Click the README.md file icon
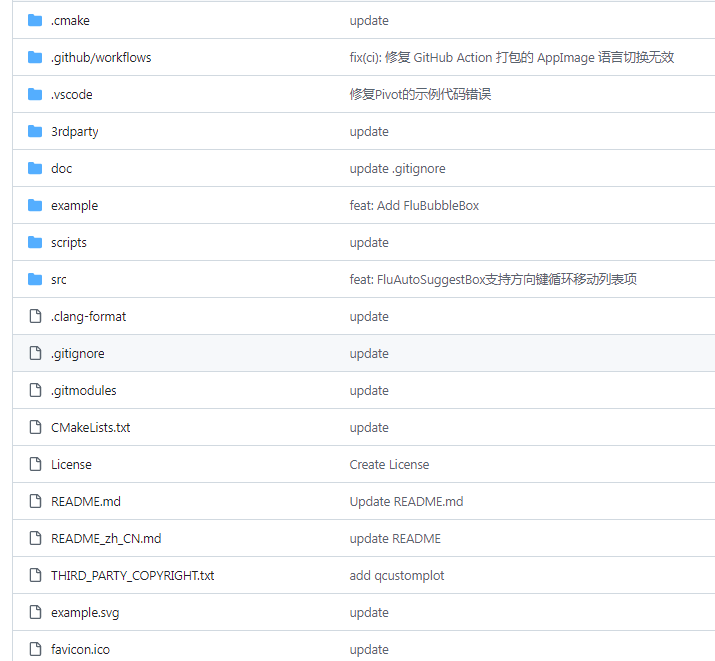 (35, 501)
